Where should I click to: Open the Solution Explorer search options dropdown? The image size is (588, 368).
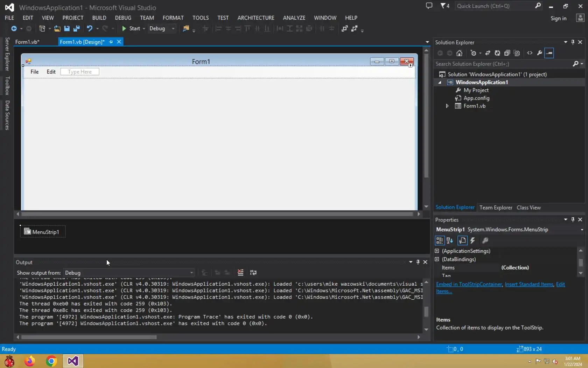click(582, 64)
